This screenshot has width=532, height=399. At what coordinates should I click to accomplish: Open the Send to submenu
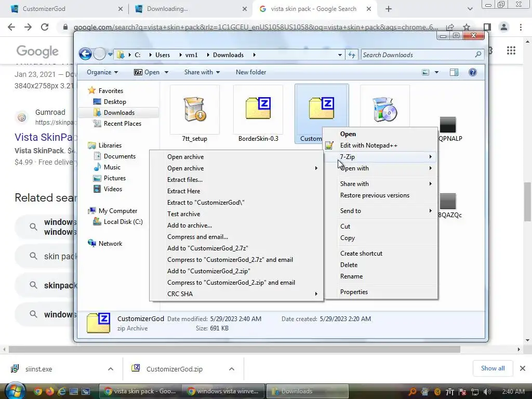tap(380, 211)
